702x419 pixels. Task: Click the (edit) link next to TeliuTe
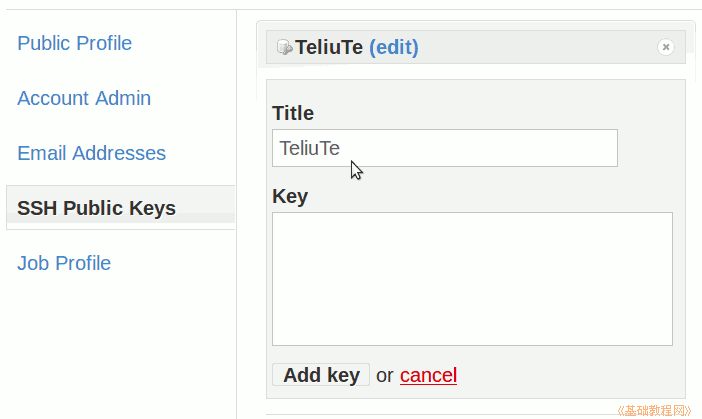pos(393,47)
